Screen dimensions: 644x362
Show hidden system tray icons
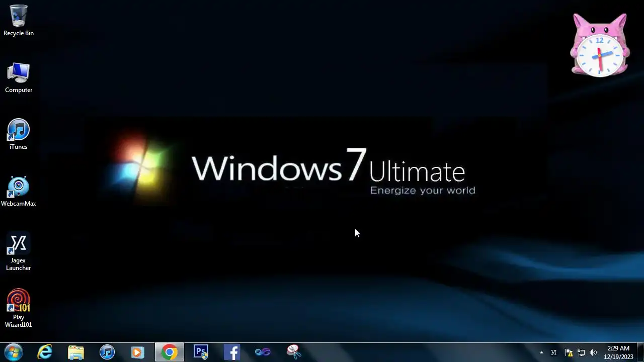click(541, 352)
